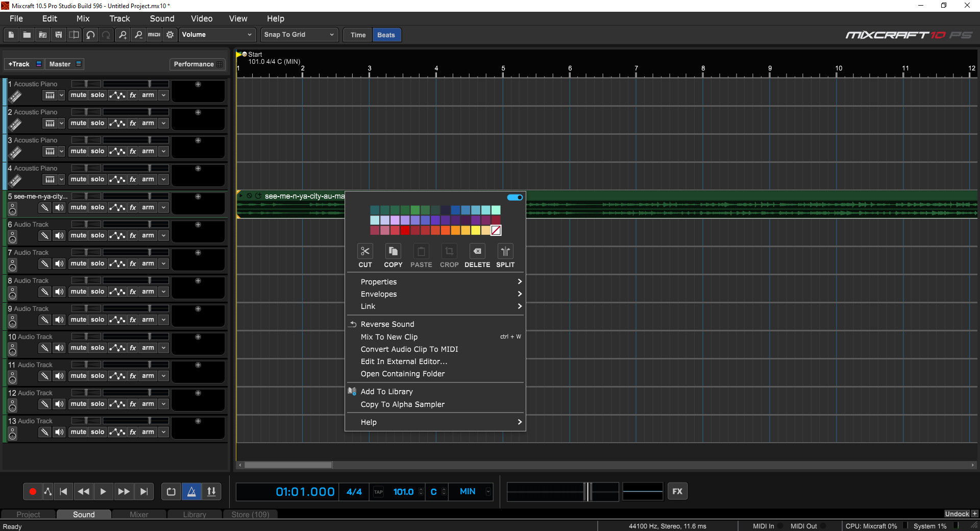Viewport: 980px width, 531px height.
Task: Click the play button in transport
Action: (x=103, y=492)
